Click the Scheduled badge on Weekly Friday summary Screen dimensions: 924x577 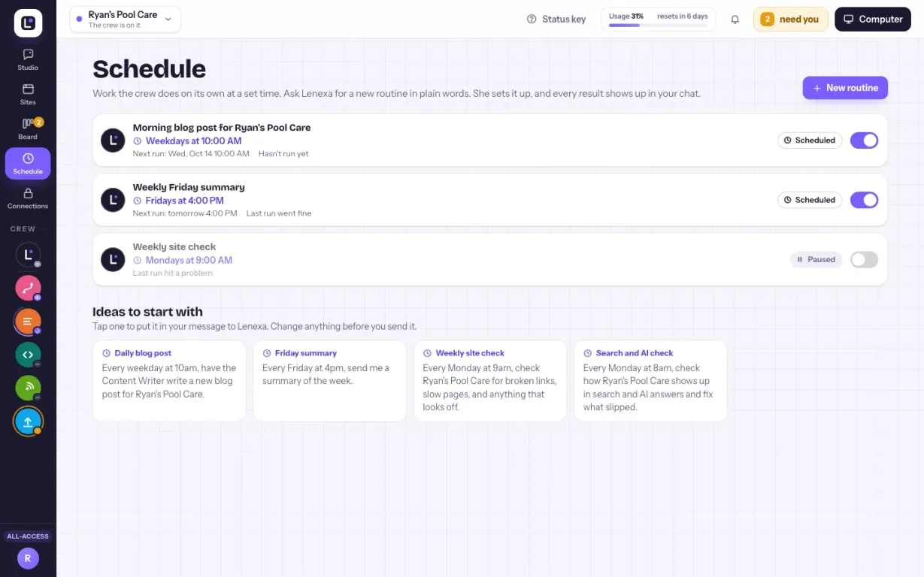pyautogui.click(x=810, y=200)
